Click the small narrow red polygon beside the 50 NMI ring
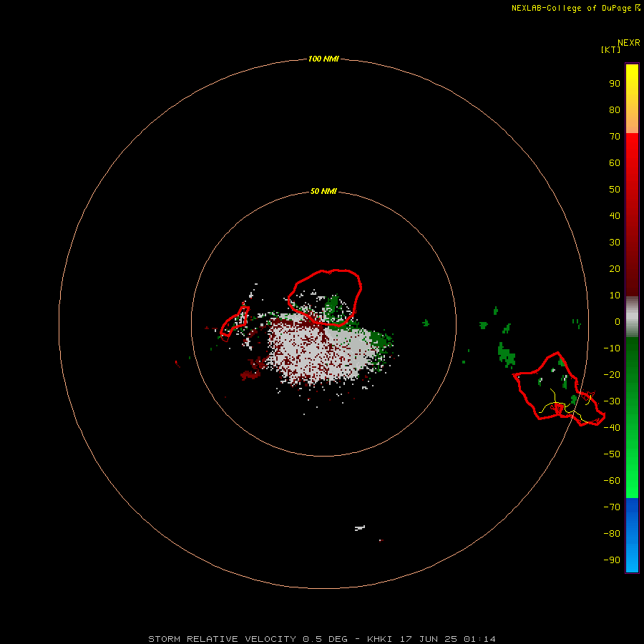This screenshot has height=644, width=644. pyautogui.click(x=235, y=323)
